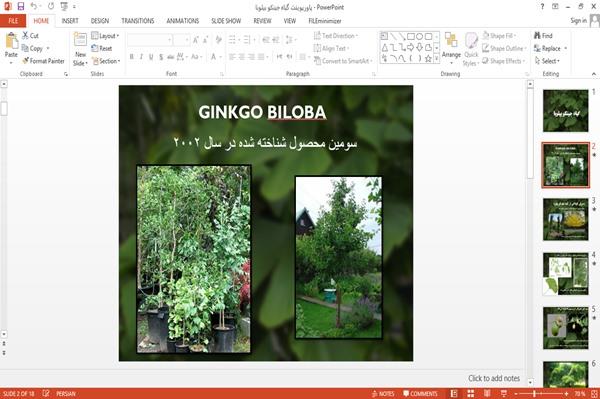600x399 pixels.
Task: Toggle Bold formatting
Action: point(132,57)
